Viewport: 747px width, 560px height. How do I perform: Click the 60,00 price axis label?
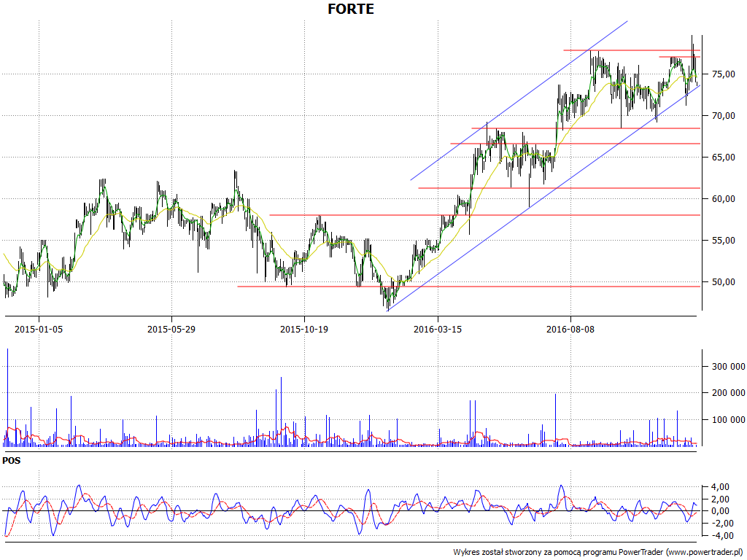723,198
